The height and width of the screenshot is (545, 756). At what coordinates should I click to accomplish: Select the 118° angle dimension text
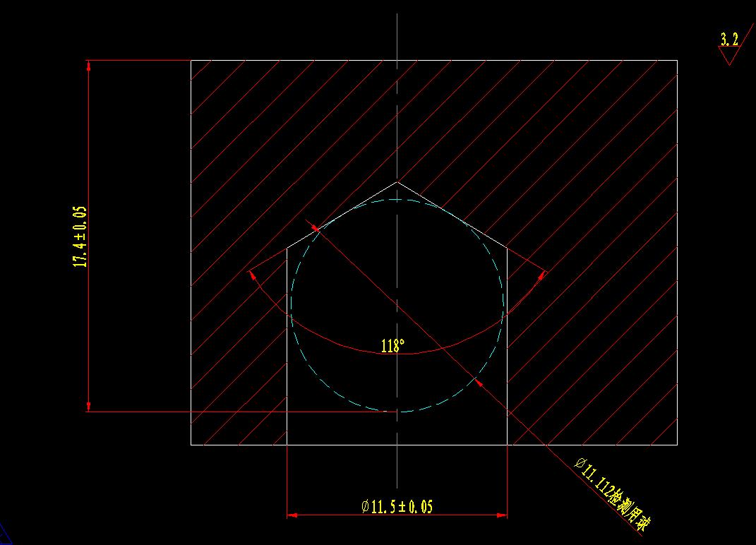pos(393,345)
